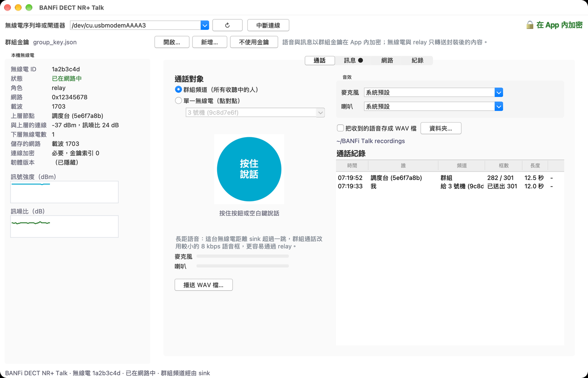588x378 pixels.
Task: Click the lock icon beside 在 App 內加密
Action: (x=530, y=25)
